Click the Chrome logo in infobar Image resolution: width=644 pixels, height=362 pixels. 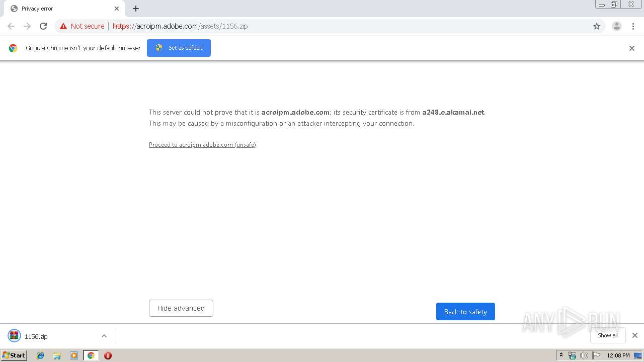click(x=13, y=48)
